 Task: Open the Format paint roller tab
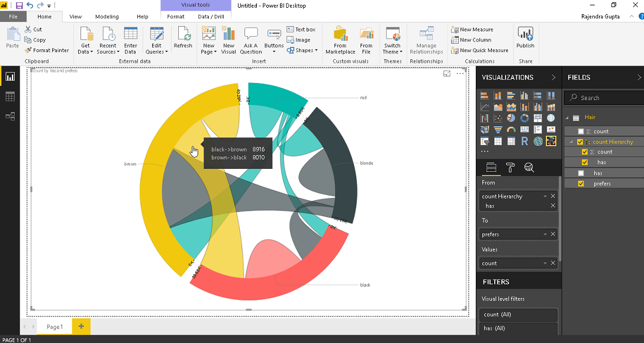pos(510,168)
